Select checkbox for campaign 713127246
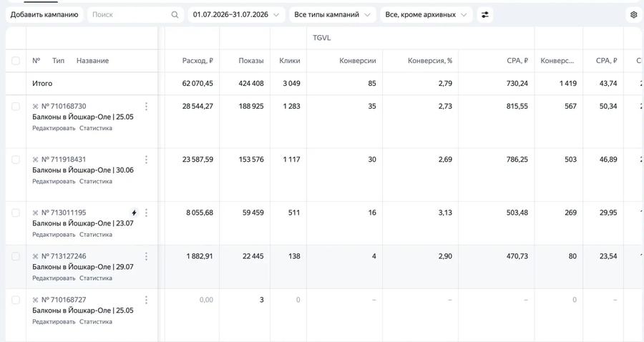This screenshot has height=342, width=644. [16, 256]
